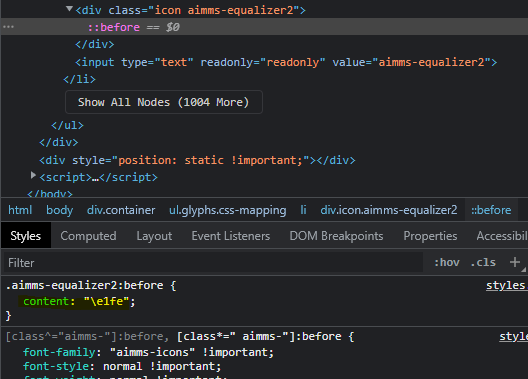
Task: Open the Accessibility tab
Action: pyautogui.click(x=502, y=236)
